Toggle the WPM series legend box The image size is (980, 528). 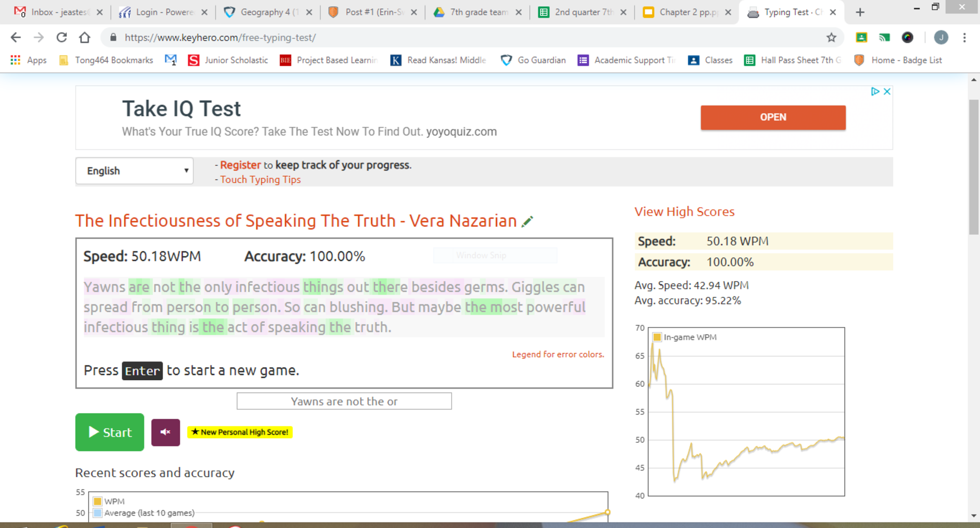click(98, 501)
